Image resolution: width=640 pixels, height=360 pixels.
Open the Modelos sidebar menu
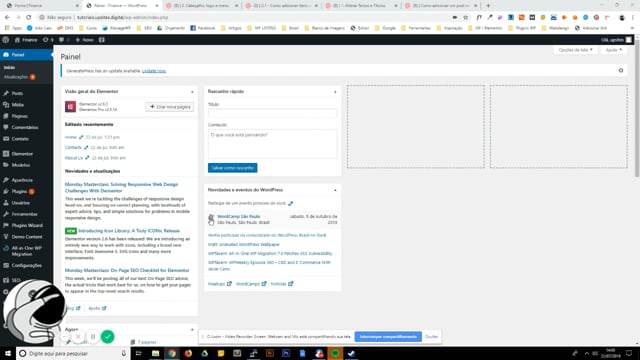tap(21, 165)
